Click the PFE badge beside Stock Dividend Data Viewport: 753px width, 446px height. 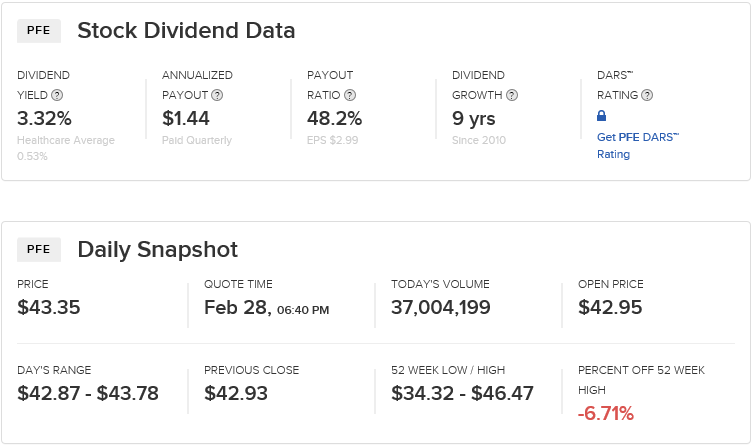[39, 31]
